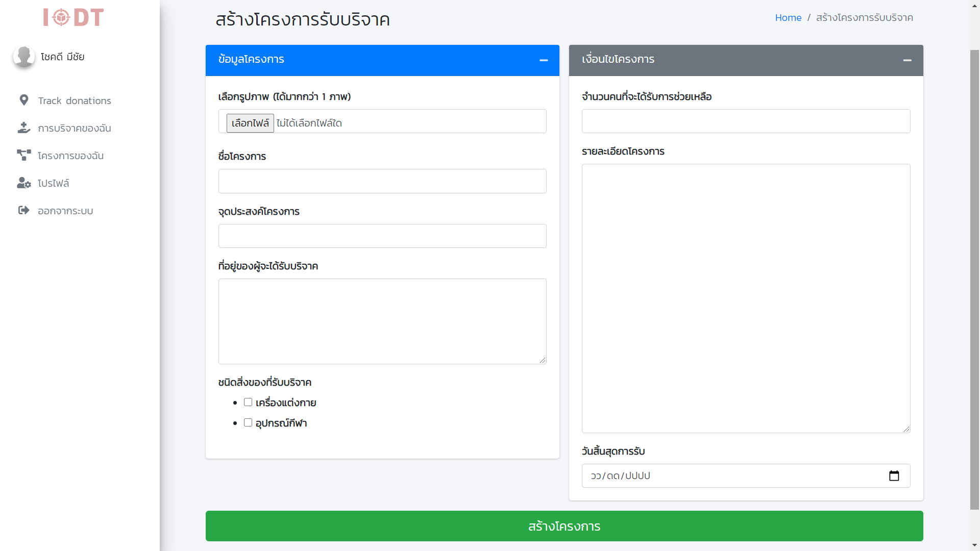This screenshot has width=980, height=551.
Task: Click the page vertical scrollbar
Action: [x=974, y=280]
